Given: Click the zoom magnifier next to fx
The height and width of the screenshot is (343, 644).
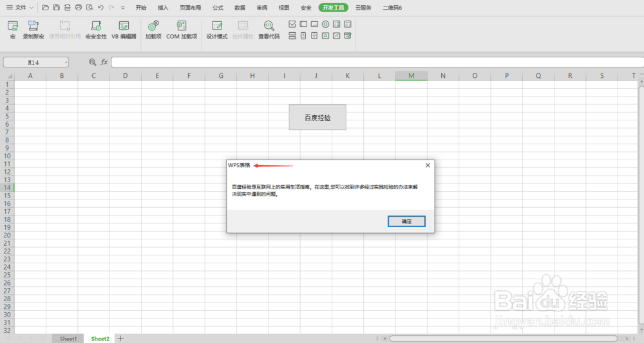Looking at the screenshot, I should (x=92, y=62).
